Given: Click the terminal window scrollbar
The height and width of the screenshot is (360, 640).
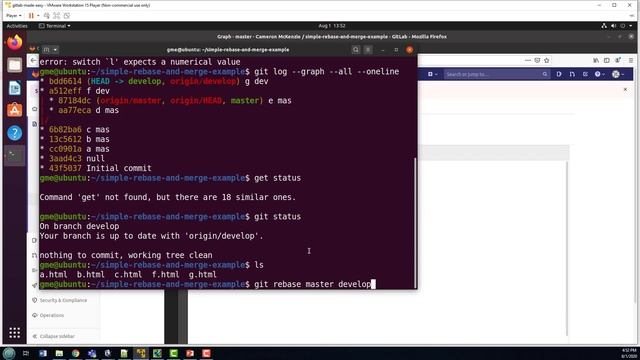Looking at the screenshot, I should [415, 223].
